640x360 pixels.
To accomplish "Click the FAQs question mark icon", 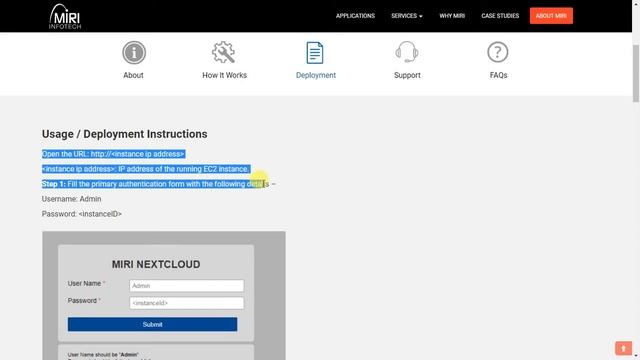I will point(498,52).
